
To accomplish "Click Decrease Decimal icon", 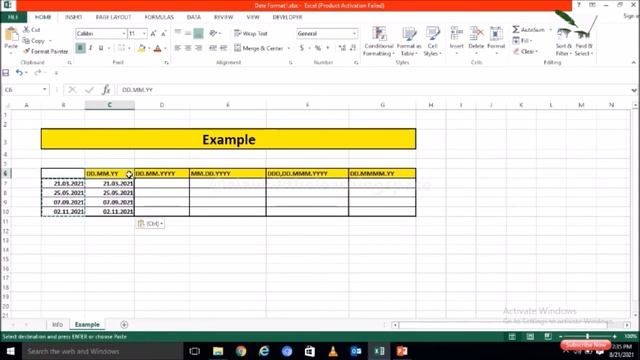I will pos(353,48).
